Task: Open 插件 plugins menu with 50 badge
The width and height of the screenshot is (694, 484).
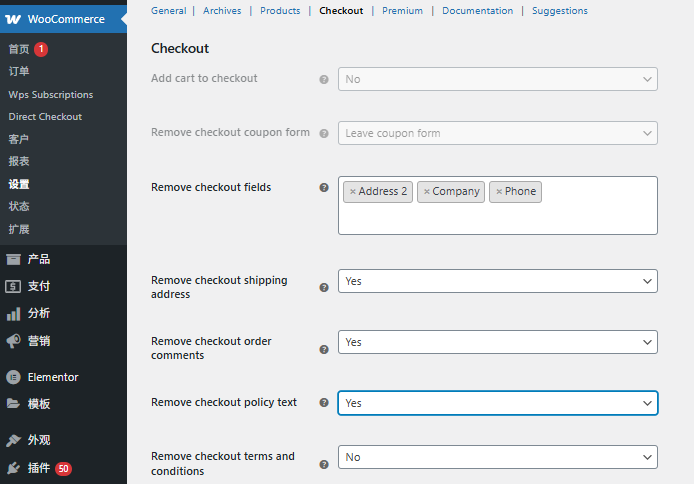Action: pos(39,468)
